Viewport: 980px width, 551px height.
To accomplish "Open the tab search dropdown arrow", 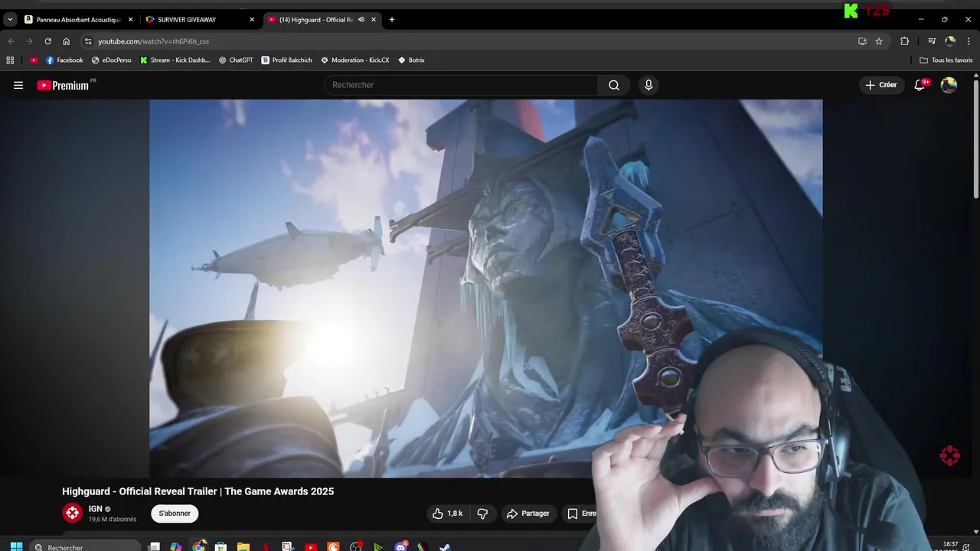I will point(10,19).
